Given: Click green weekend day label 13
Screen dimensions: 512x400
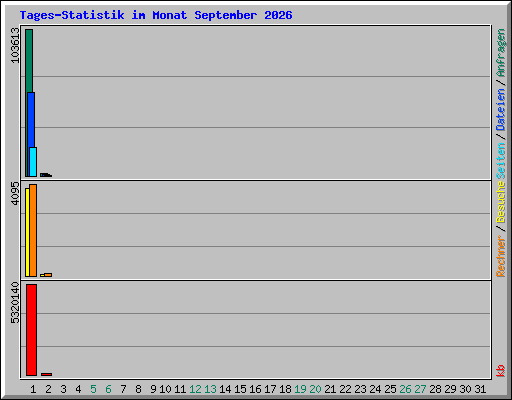Looking at the screenshot, I should pyautogui.click(x=210, y=389).
